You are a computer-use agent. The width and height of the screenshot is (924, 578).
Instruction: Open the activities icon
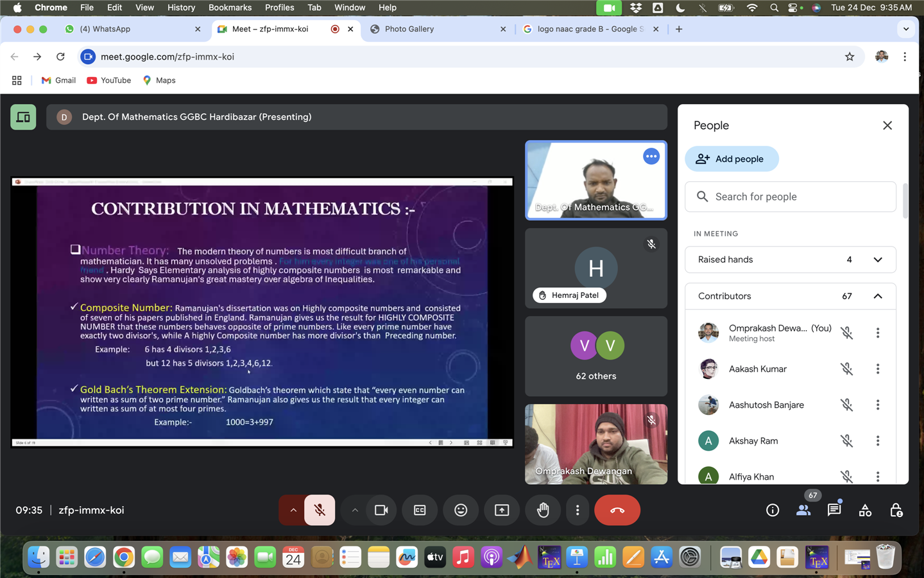[x=865, y=510]
